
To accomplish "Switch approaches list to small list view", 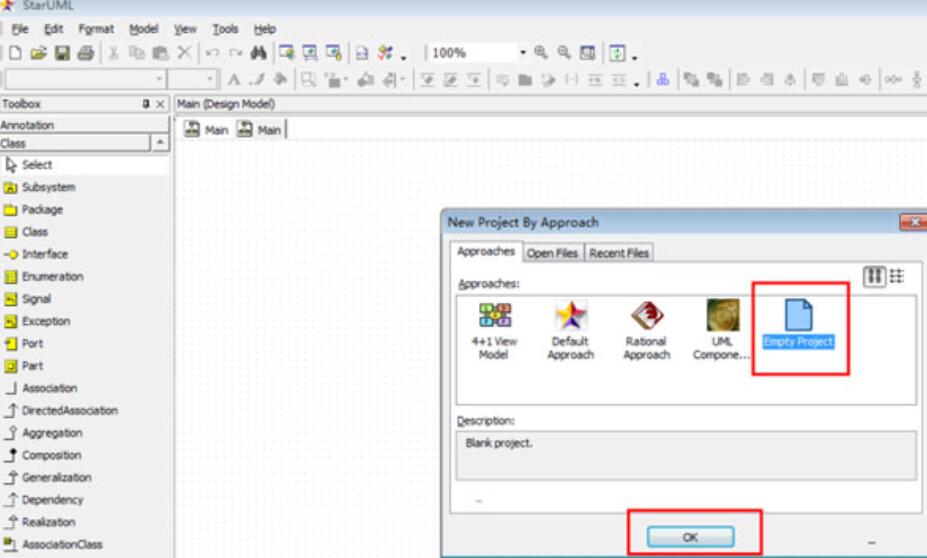I will coord(897,276).
